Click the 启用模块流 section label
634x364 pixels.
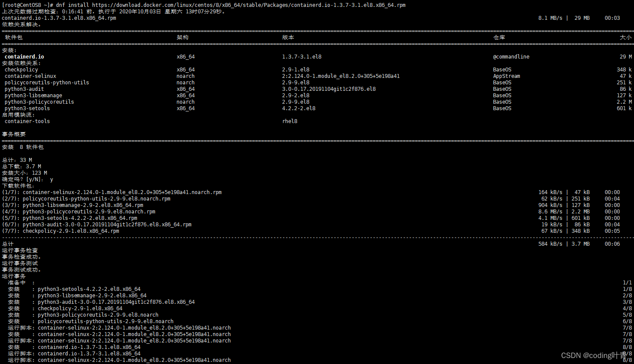coord(18,115)
